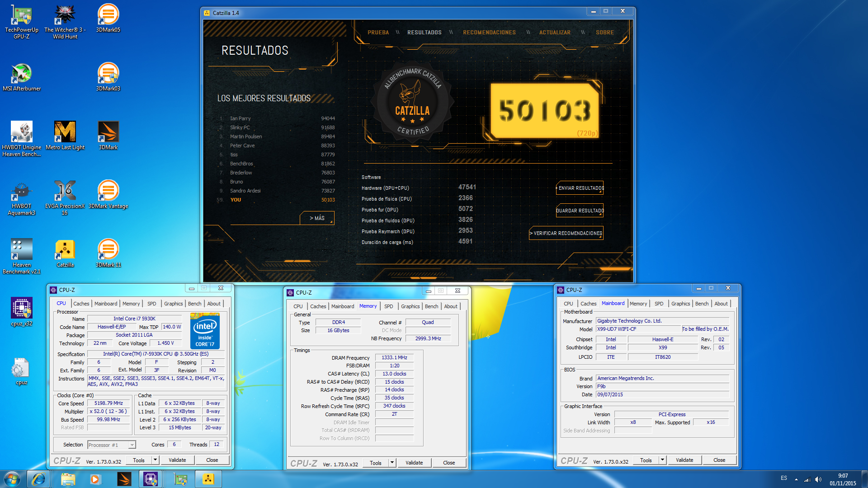Image resolution: width=868 pixels, height=488 pixels.
Task: Click BIOS Version field F9b
Action: [662, 386]
